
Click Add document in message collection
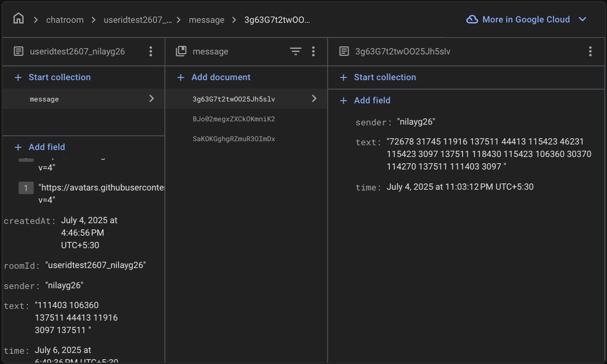click(x=221, y=77)
